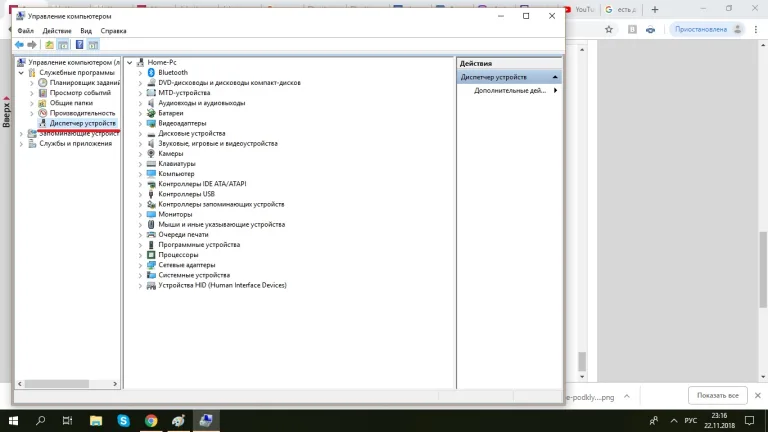Image resolution: width=768 pixels, height=432 pixels.
Task: Select the Производительность performance icon
Action: [43, 113]
